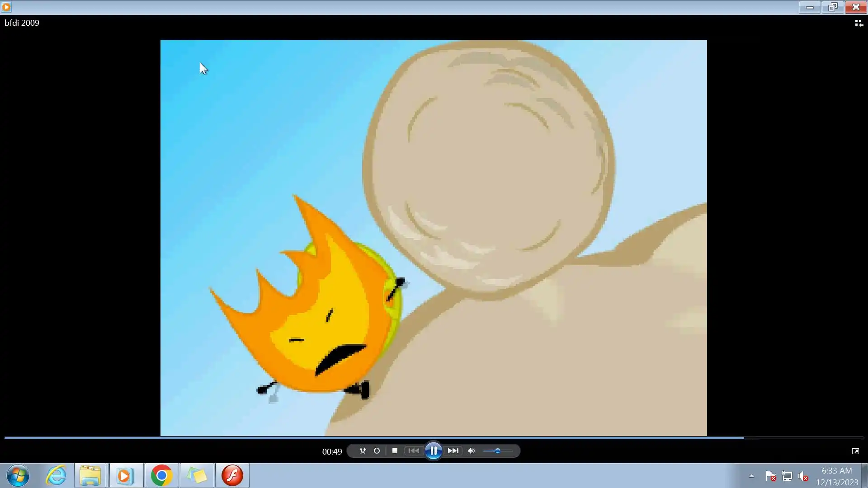Adjust the volume slider

point(497,451)
